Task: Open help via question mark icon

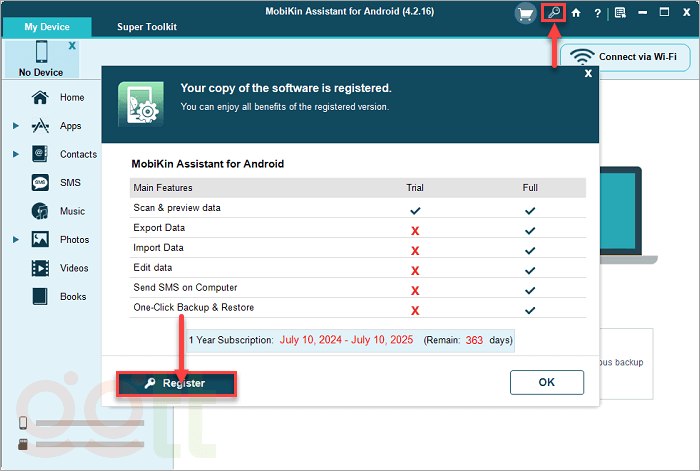Action: (597, 13)
